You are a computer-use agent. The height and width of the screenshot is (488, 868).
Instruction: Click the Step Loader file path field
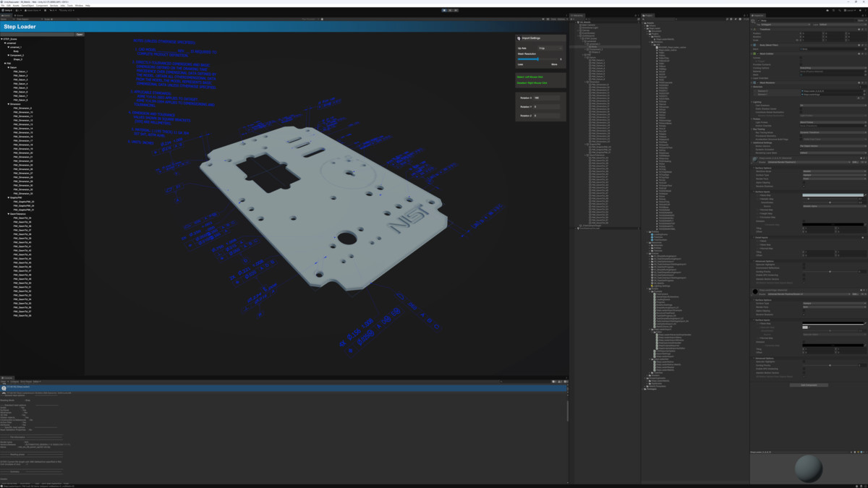pos(38,34)
